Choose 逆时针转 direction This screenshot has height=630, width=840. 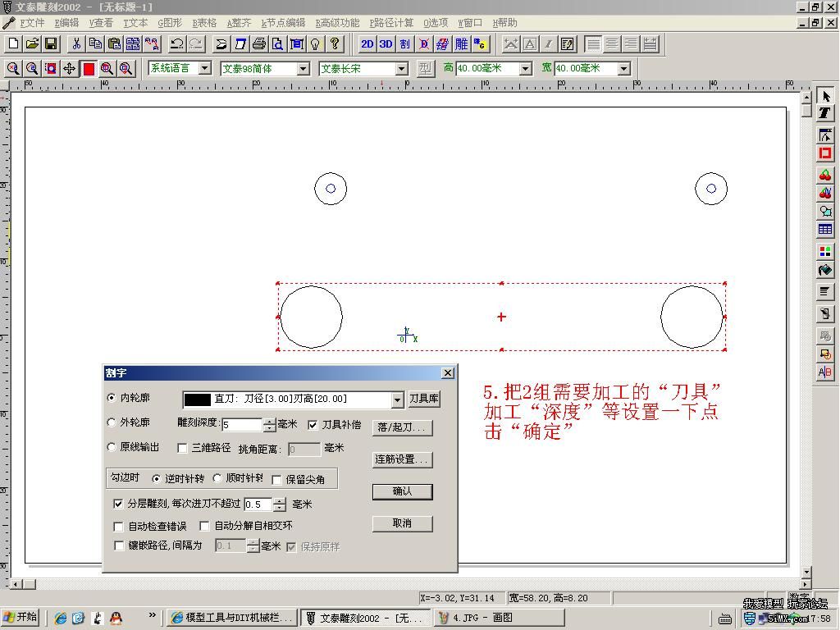coord(156,478)
